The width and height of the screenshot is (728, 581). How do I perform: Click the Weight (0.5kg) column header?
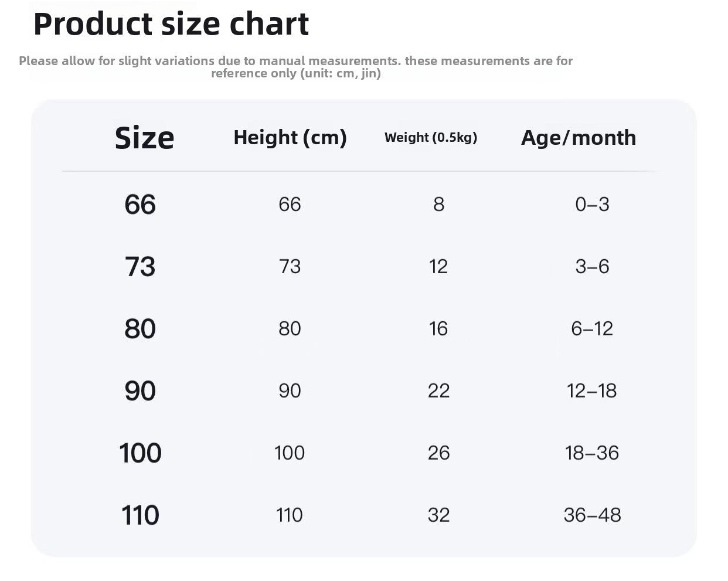tap(431, 137)
